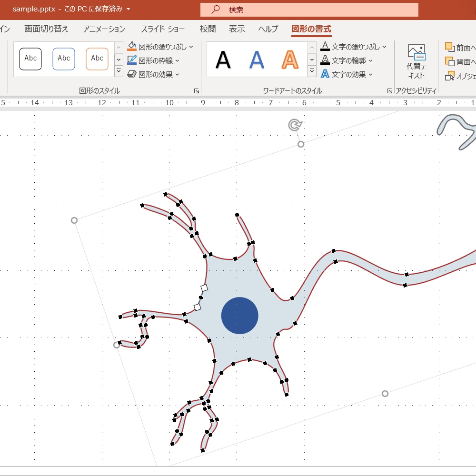Show next row of WordArt styles

coord(312,59)
